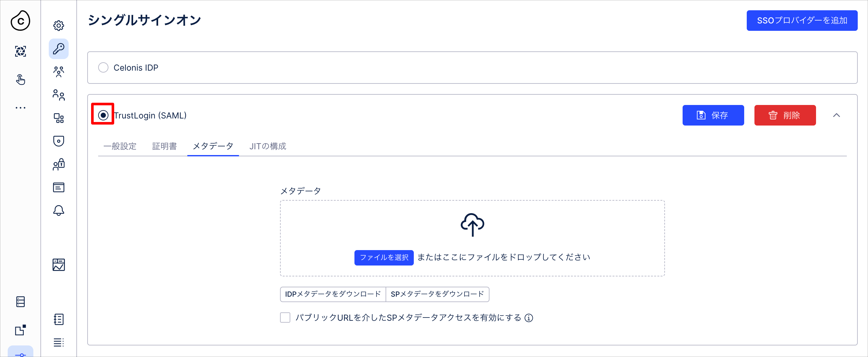The width and height of the screenshot is (868, 357).
Task: Open the user with lock permissions icon
Action: 59,164
